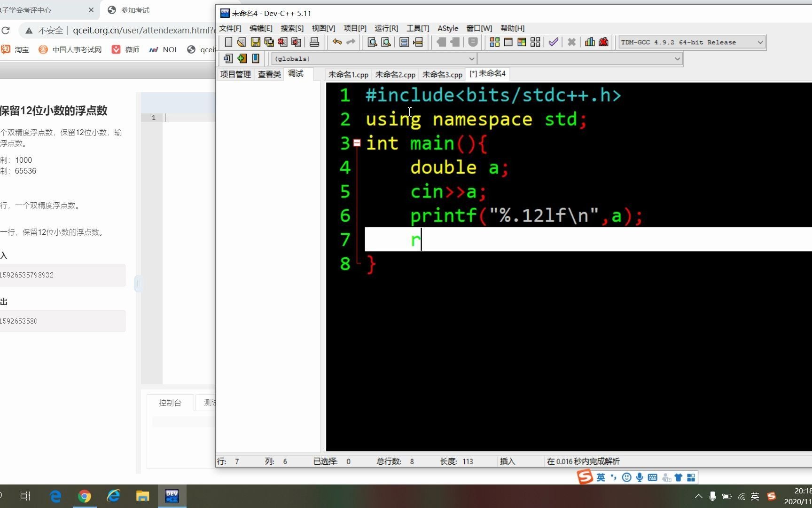Open the 微师 bookmark
Screen dimensions: 812x508
(x=125, y=49)
